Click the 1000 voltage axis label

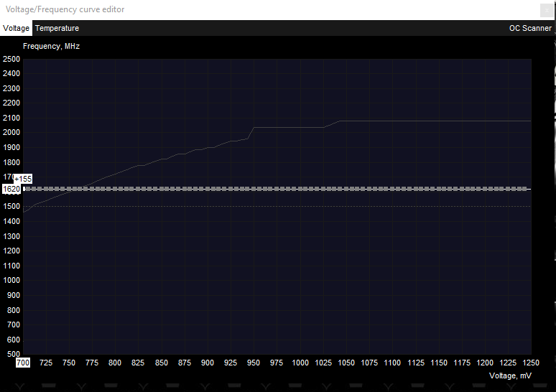click(x=300, y=363)
